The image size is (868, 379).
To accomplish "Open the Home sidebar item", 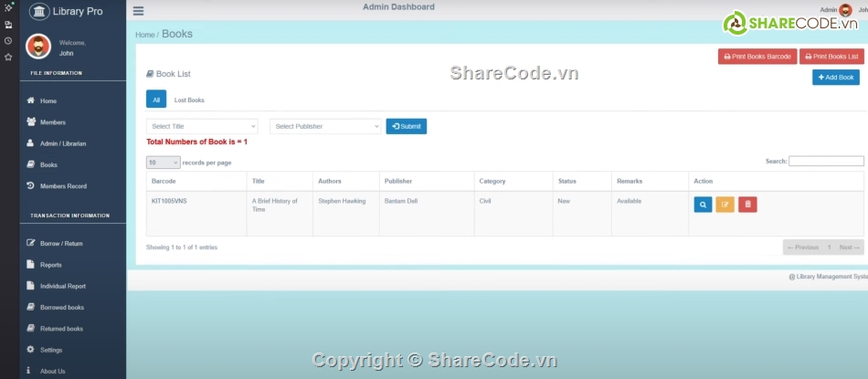I will click(48, 101).
